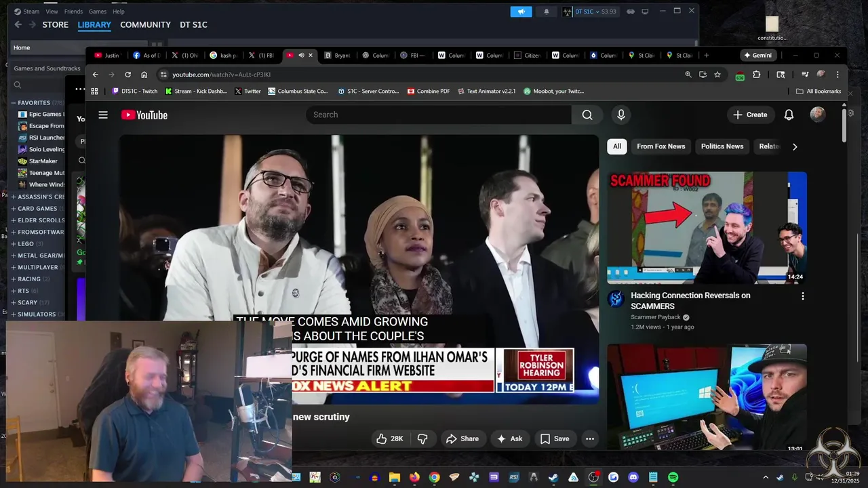Open YouTube notifications bell
The image size is (868, 488).
click(x=789, y=115)
